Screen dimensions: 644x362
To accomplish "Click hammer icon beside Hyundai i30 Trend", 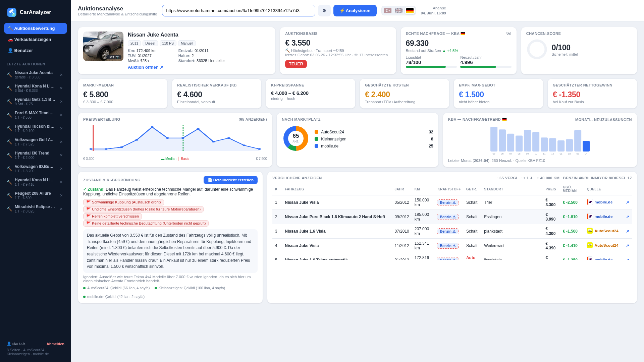I will point(9,155).
